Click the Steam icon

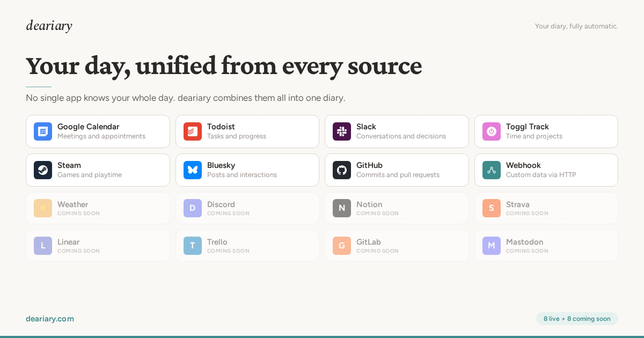click(x=43, y=170)
